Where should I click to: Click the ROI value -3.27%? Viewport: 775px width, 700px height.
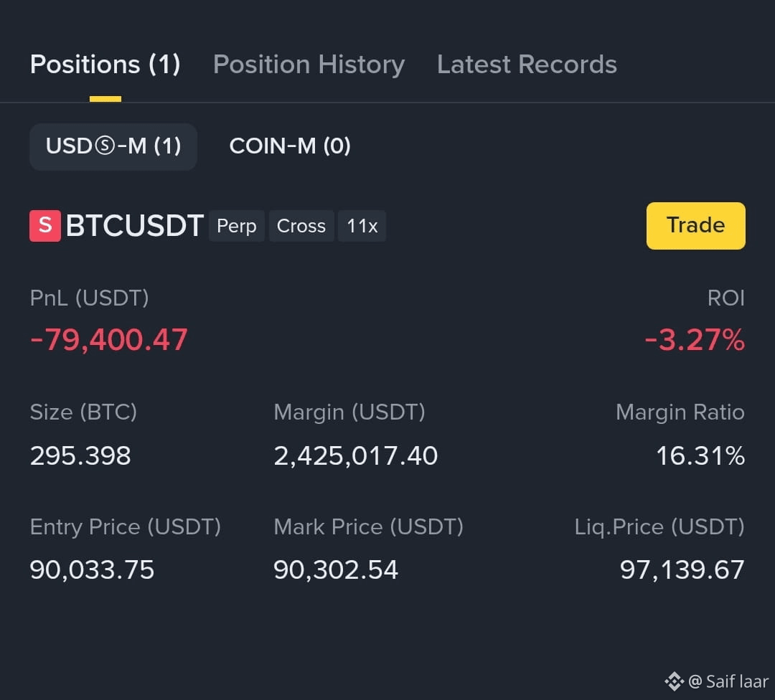point(695,340)
